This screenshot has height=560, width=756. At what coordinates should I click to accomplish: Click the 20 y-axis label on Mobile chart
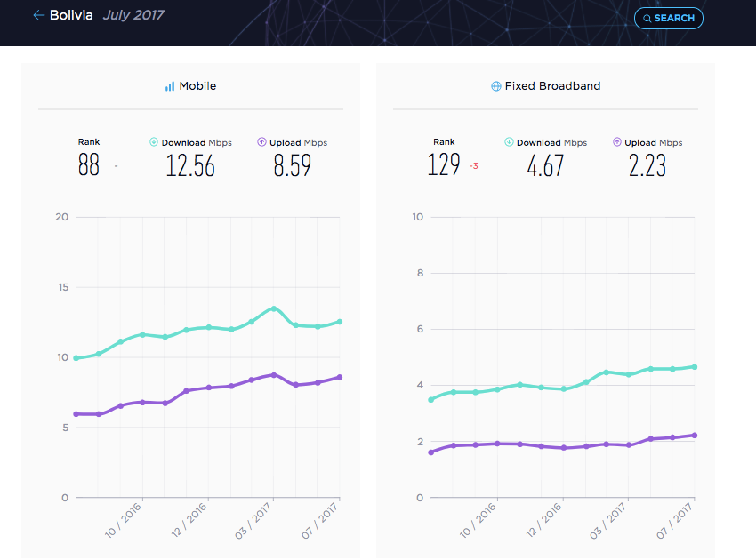click(61, 217)
